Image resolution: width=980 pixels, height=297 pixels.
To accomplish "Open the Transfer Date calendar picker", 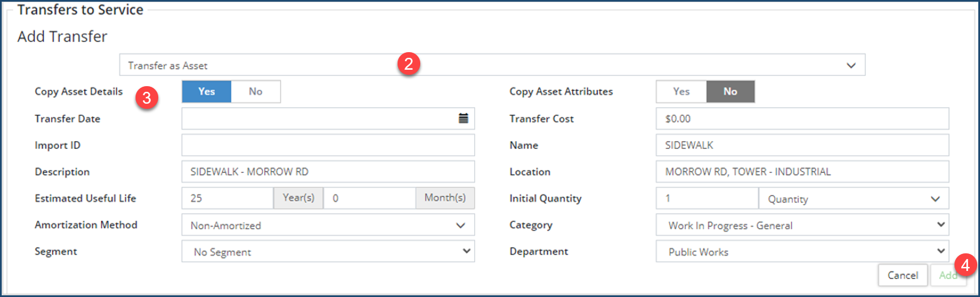I will click(463, 118).
